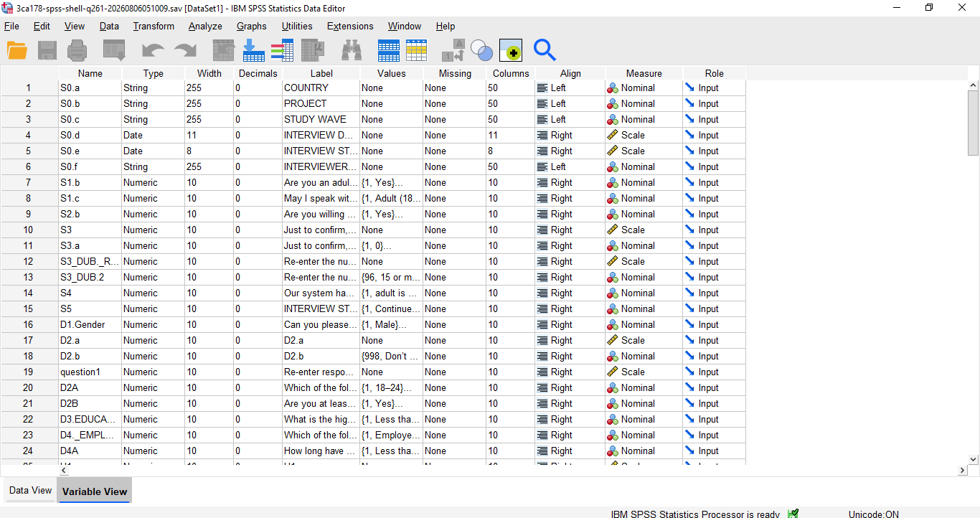Select row number 7 header
Screen dimensions: 980x518
click(x=29, y=182)
